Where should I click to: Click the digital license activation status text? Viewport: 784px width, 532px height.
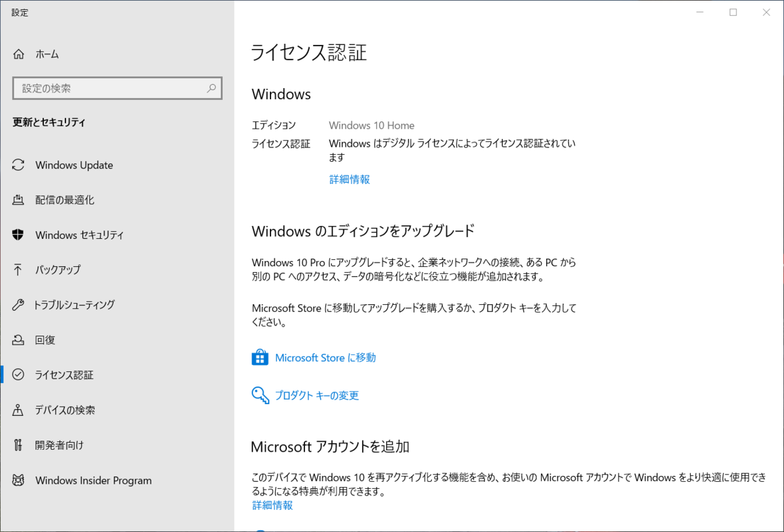pos(452,151)
